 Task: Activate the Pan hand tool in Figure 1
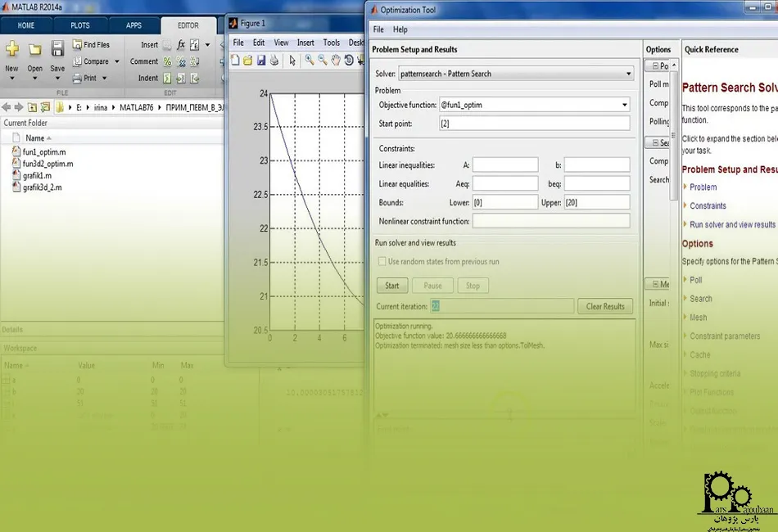336,60
